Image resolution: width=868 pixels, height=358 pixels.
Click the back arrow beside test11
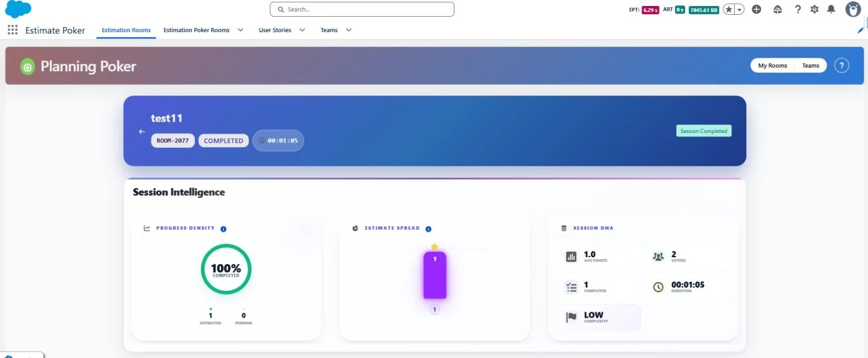tap(142, 132)
